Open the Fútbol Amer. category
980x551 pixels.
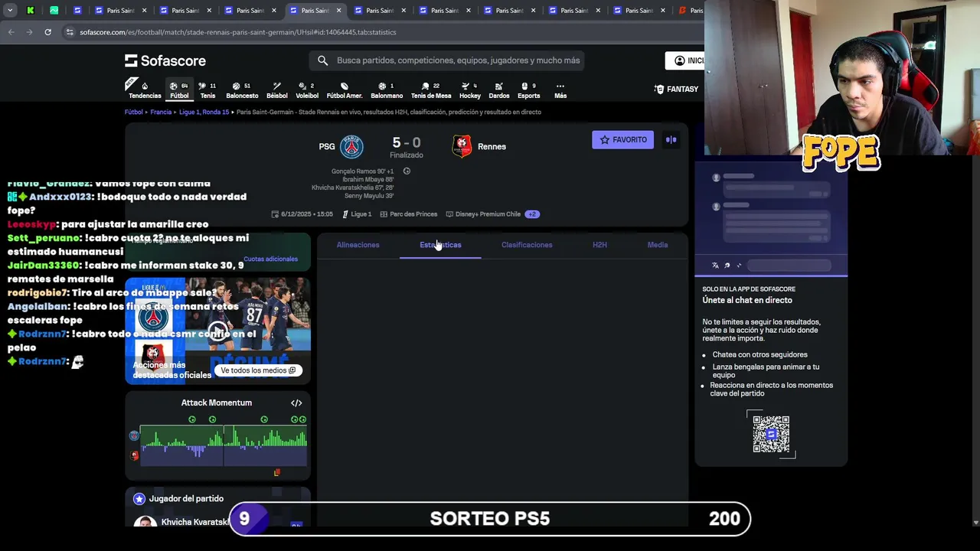point(345,90)
